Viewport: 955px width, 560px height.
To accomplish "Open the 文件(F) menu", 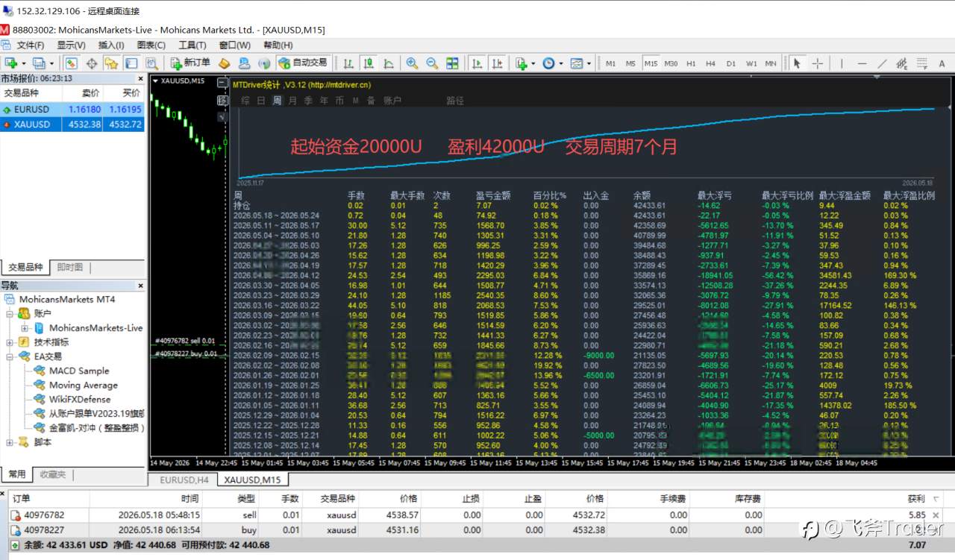I will pyautogui.click(x=31, y=45).
